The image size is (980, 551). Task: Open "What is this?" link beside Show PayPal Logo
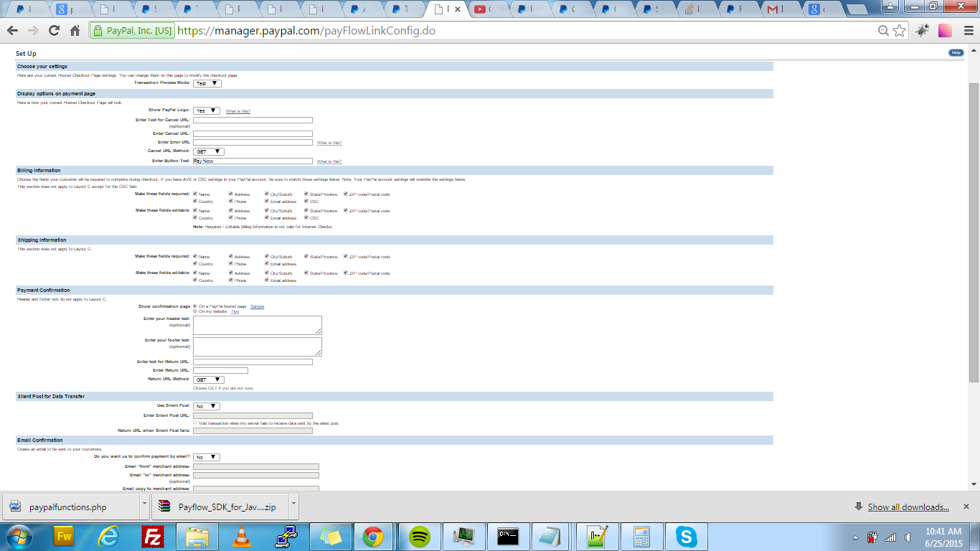pyautogui.click(x=238, y=111)
